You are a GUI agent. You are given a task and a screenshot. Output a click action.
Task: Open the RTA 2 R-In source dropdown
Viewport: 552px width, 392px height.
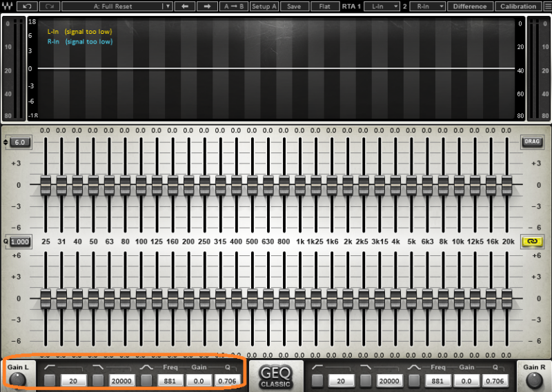click(427, 6)
